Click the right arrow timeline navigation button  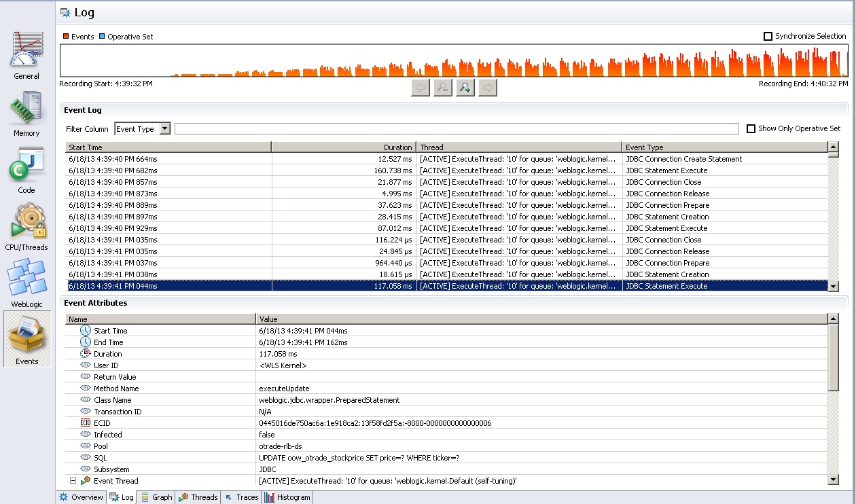point(488,88)
